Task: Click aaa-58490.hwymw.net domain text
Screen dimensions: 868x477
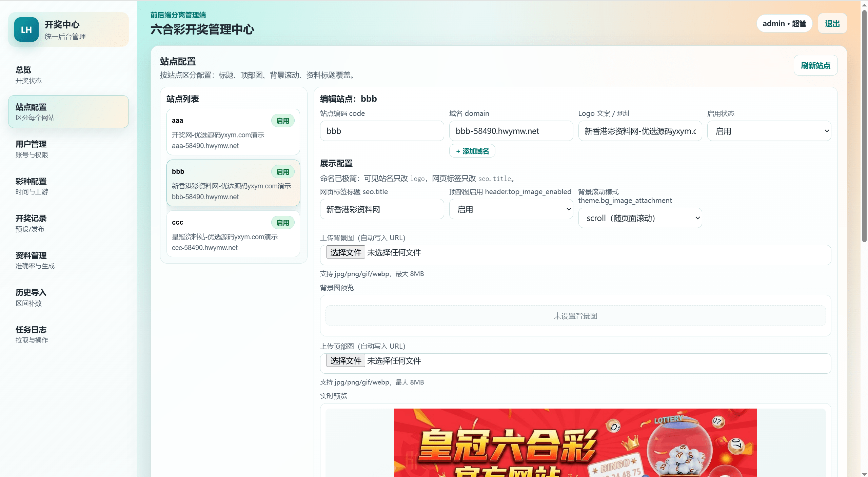Action: click(205, 146)
